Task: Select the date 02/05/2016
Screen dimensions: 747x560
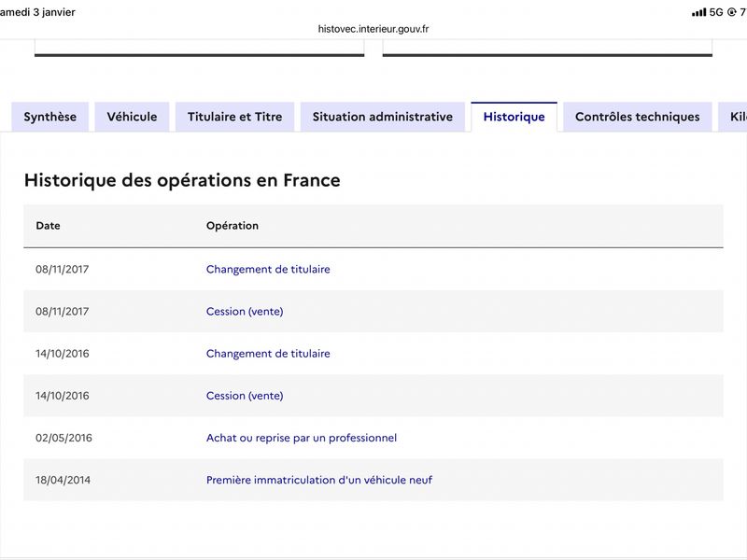Action: 63,438
